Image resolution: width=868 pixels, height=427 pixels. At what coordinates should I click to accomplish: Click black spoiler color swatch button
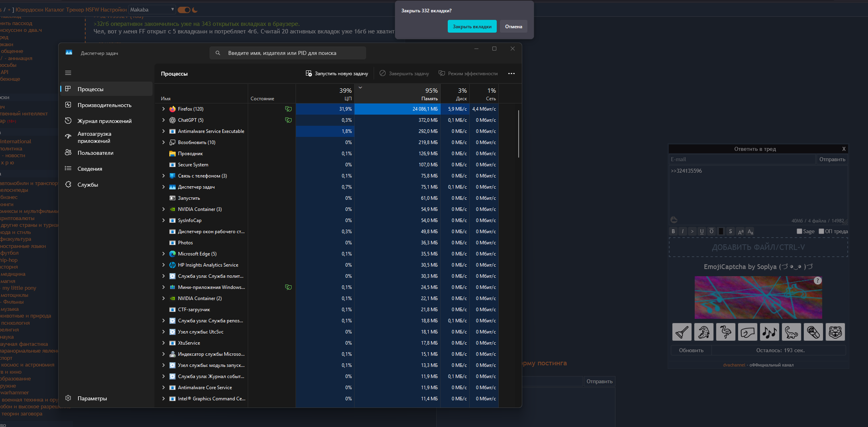click(721, 231)
